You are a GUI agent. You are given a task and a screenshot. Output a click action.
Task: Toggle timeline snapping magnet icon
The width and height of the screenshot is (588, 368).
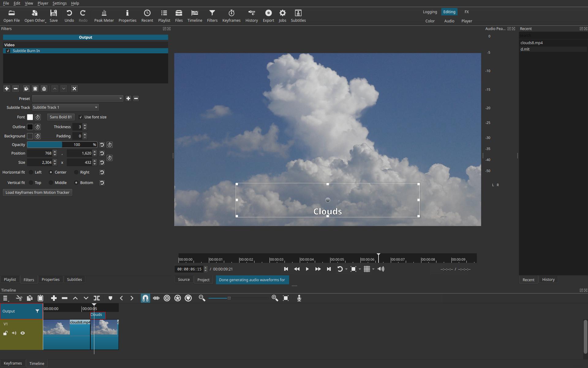pyautogui.click(x=145, y=298)
